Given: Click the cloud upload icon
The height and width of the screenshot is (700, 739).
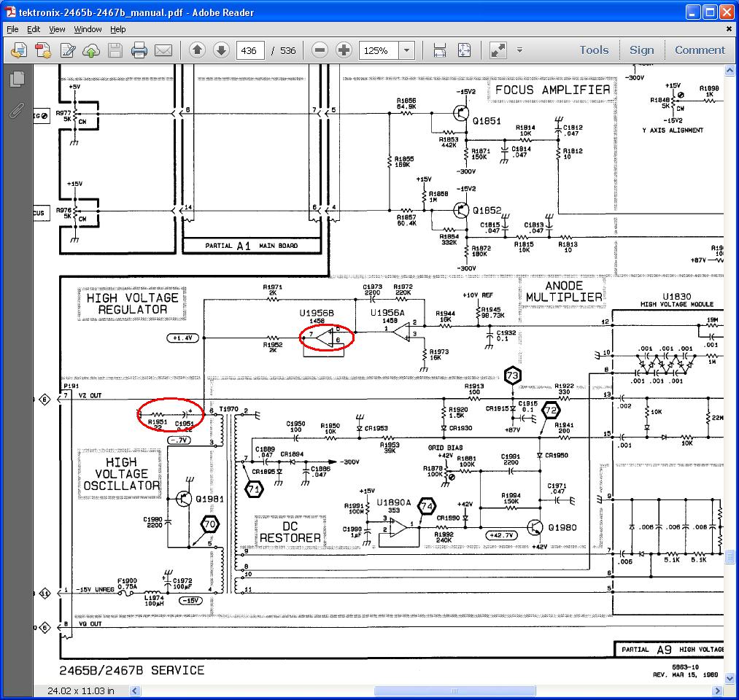Looking at the screenshot, I should (91, 50).
